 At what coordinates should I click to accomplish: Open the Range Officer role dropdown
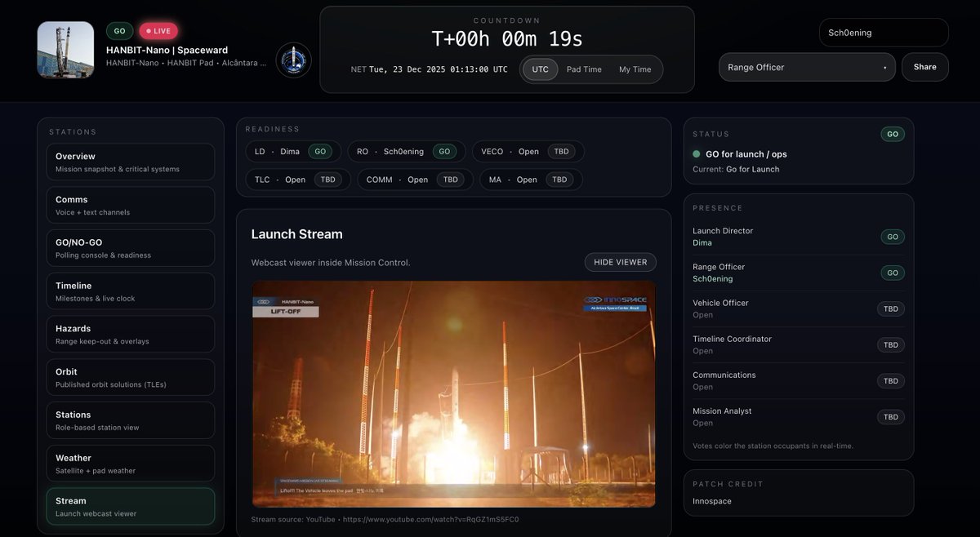click(x=807, y=67)
